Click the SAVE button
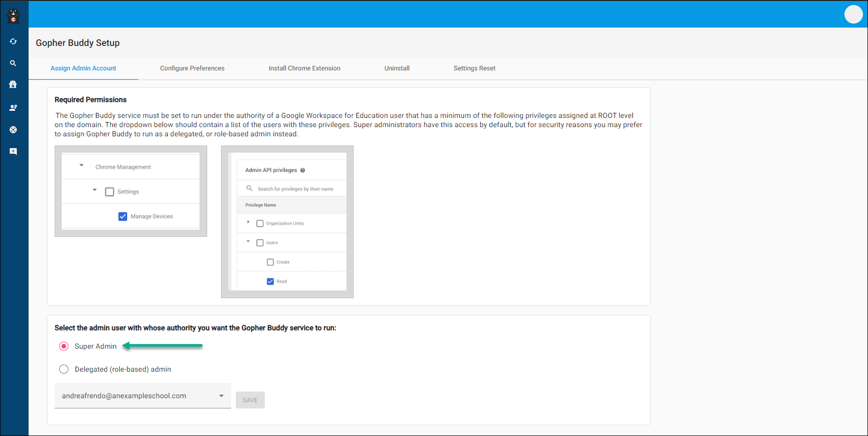This screenshot has height=436, width=868. pyautogui.click(x=250, y=400)
